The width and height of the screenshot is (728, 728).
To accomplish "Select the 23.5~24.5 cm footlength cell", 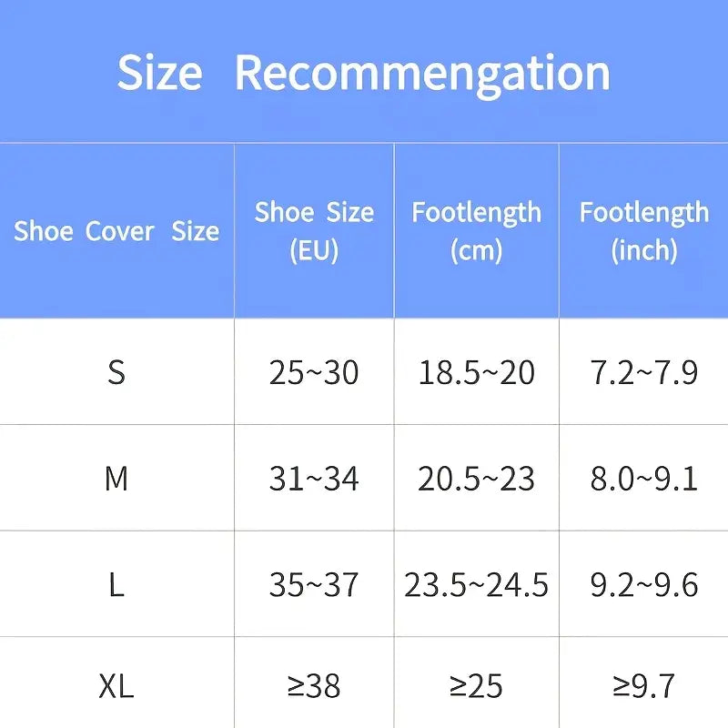I will 476,584.
